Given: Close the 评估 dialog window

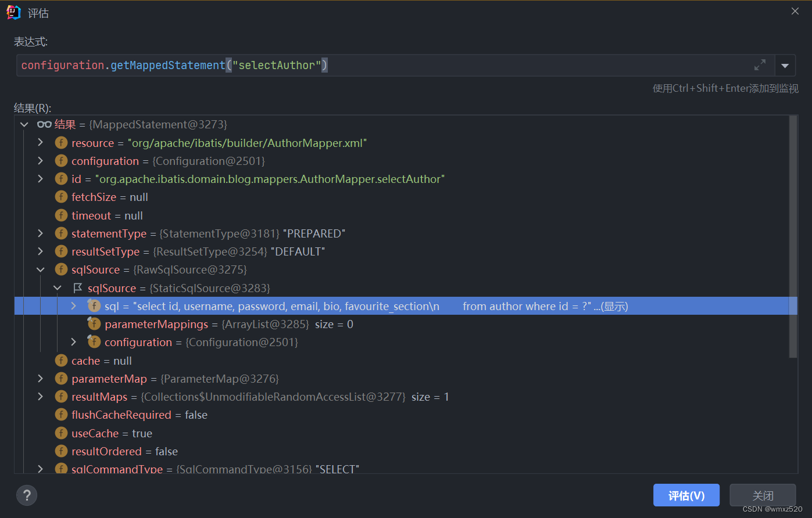Looking at the screenshot, I should coord(795,12).
